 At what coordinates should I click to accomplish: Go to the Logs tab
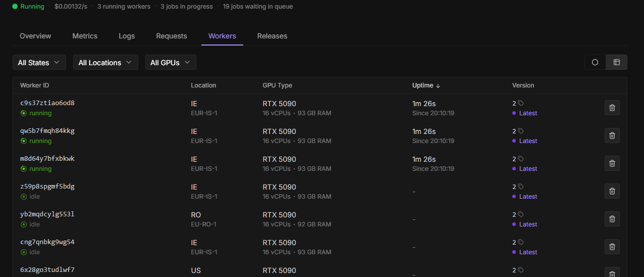click(127, 36)
